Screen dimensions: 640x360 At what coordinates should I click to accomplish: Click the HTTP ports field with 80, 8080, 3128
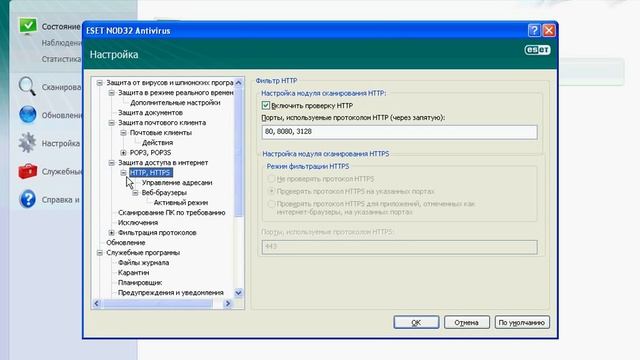tap(399, 132)
